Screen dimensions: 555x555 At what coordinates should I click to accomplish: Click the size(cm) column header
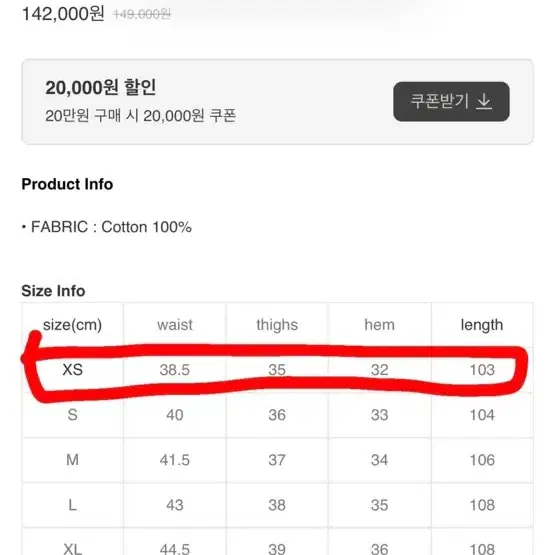pyautogui.click(x=73, y=325)
